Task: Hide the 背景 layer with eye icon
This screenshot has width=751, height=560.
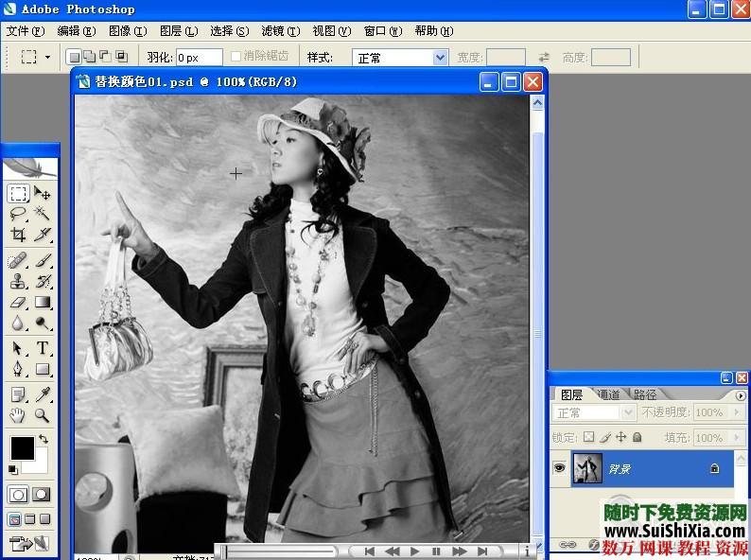Action: pyautogui.click(x=559, y=468)
